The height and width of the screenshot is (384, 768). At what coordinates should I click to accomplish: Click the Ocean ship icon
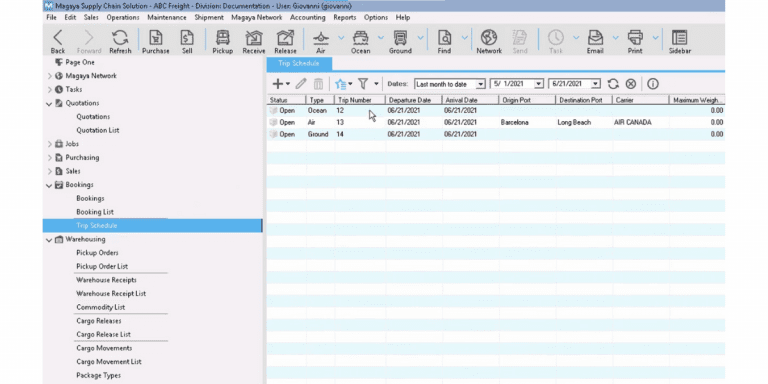[x=360, y=41]
